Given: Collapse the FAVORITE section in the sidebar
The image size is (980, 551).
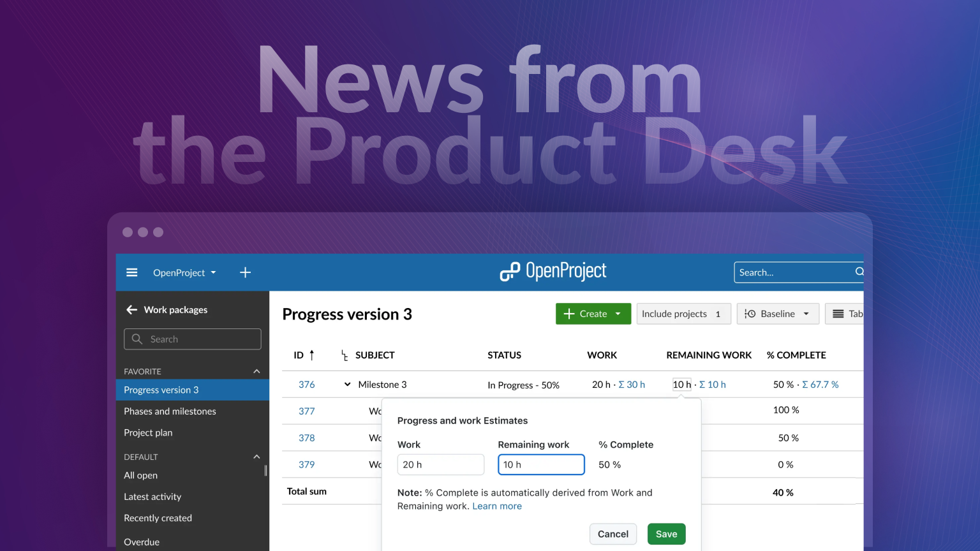Looking at the screenshot, I should click(256, 371).
